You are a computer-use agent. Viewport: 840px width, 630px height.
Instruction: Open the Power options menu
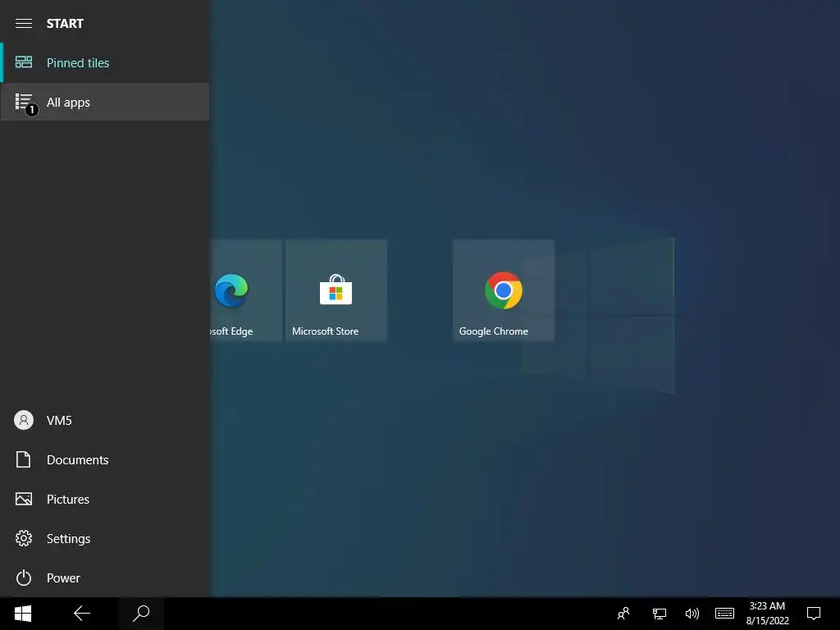[105, 577]
